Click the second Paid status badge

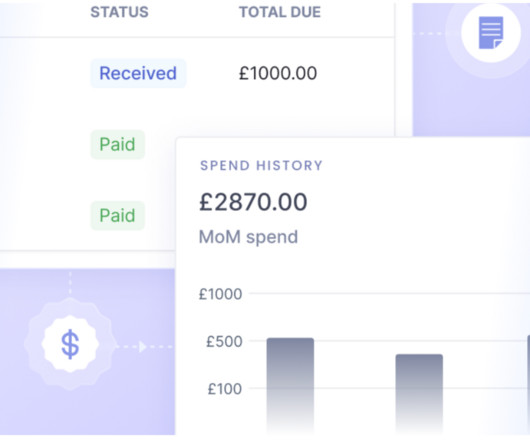pos(117,216)
